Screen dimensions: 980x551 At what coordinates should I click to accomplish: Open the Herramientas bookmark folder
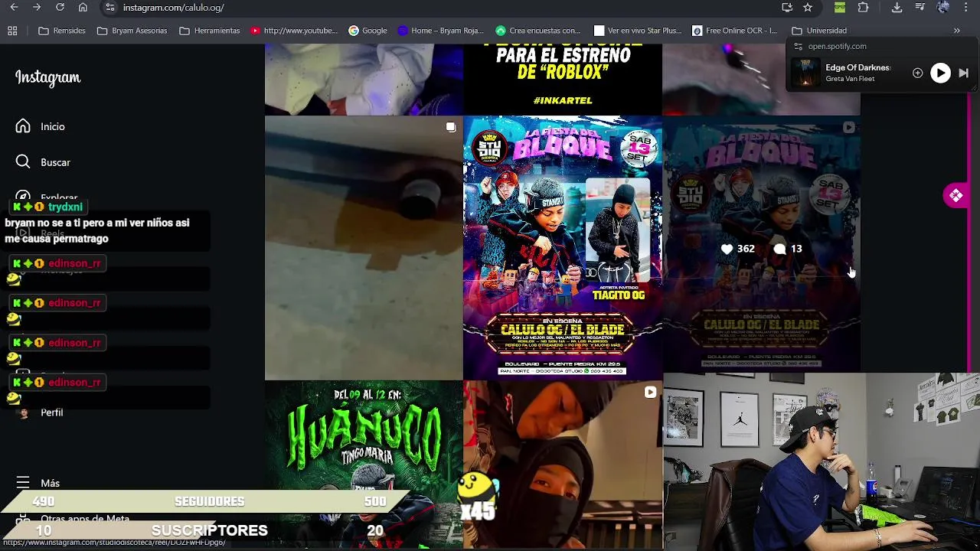pos(209,31)
